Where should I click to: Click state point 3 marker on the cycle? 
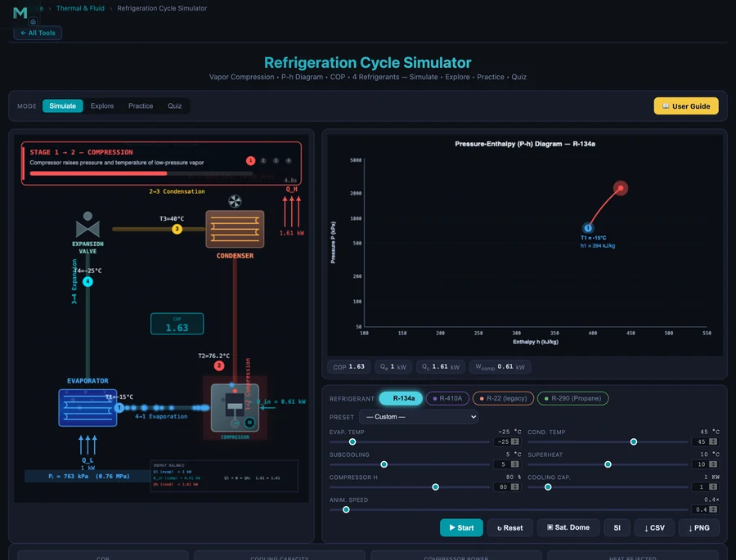click(x=177, y=229)
